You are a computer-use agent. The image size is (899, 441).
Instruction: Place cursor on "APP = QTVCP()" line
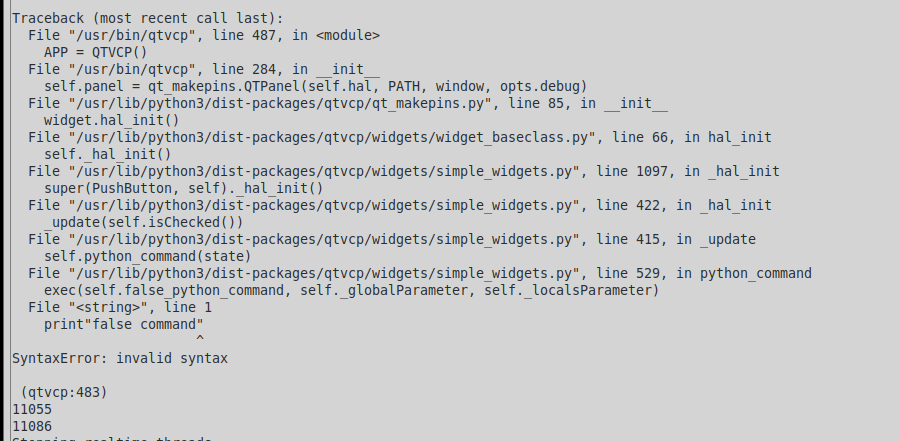click(x=96, y=53)
